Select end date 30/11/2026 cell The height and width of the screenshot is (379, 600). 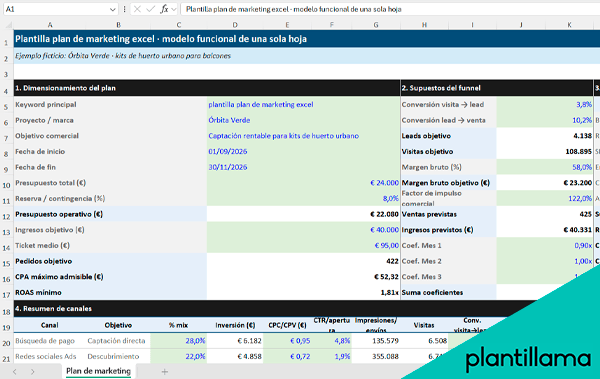point(303,167)
